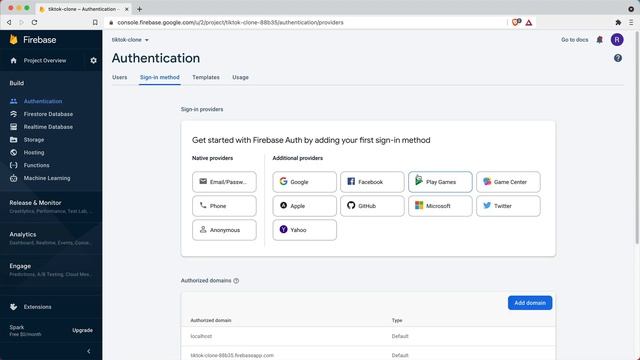
Task: Switch to the Users tab
Action: pos(120,77)
